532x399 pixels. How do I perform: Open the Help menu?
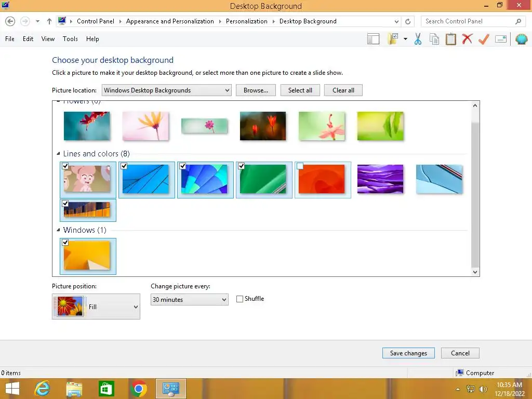tap(92, 39)
